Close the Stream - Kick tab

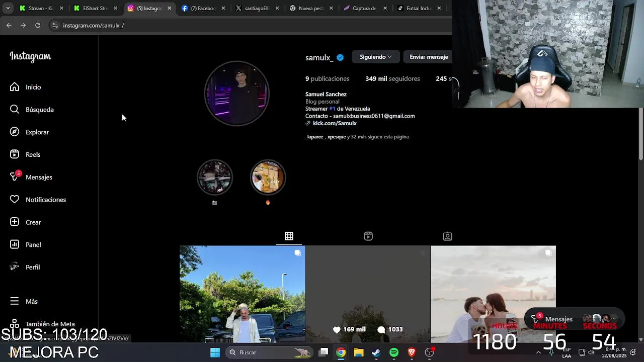point(61,8)
